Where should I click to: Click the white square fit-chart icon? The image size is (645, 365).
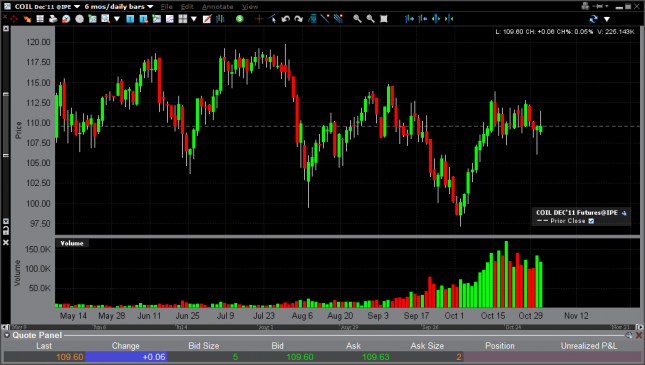383,19
